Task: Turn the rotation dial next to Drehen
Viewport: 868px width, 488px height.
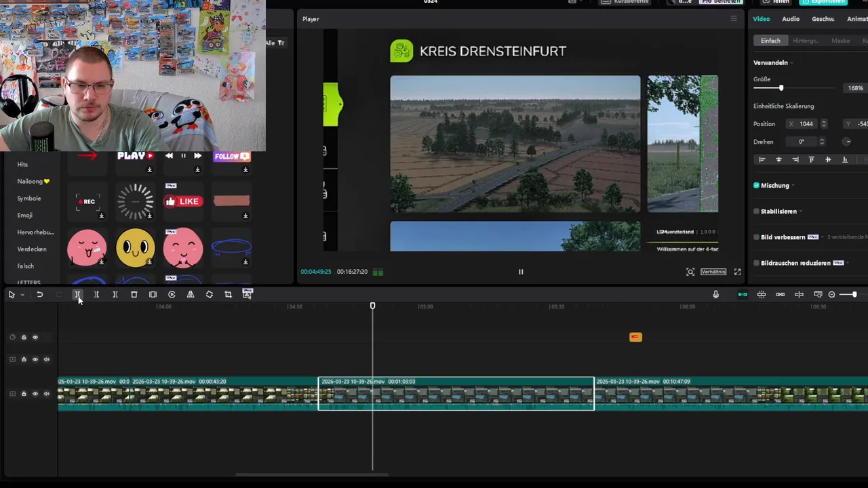Action: click(x=846, y=142)
